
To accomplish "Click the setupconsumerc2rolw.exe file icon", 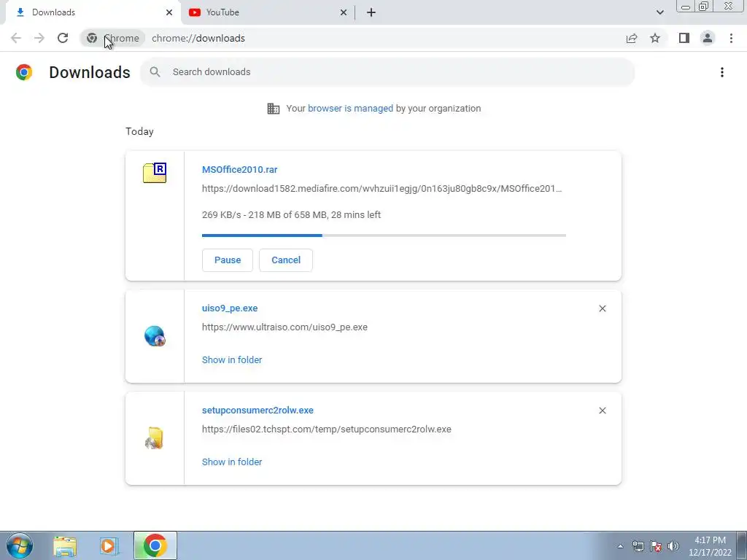I will 155,438.
